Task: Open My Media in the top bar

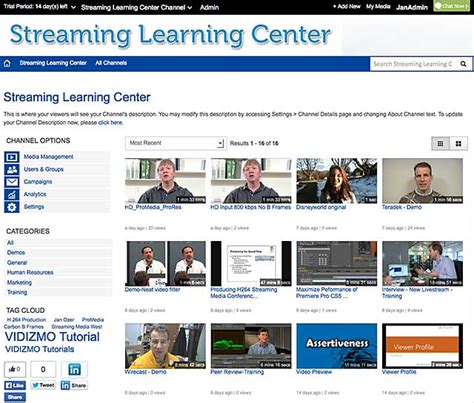Action: click(x=378, y=6)
